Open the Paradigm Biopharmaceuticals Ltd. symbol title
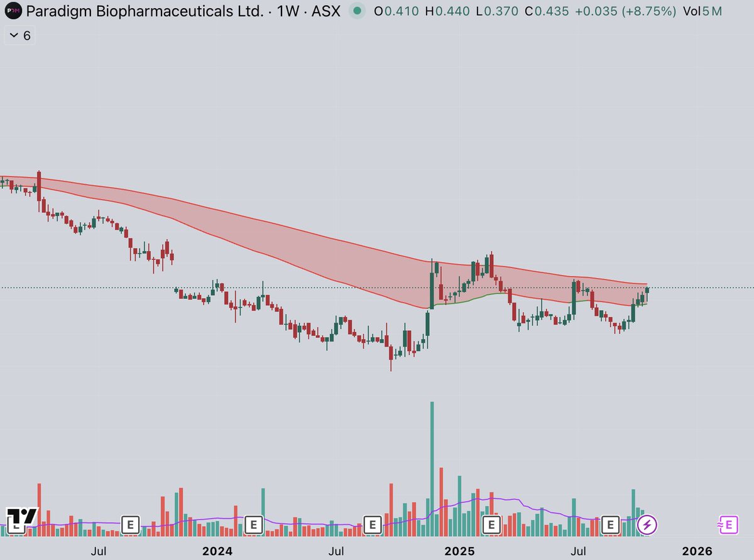The width and height of the screenshot is (754, 560). click(145, 11)
